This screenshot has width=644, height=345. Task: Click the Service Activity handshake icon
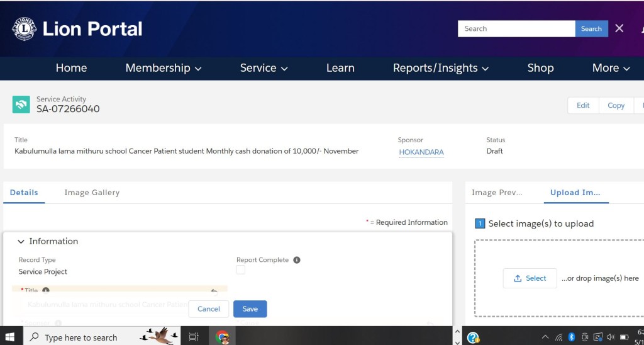click(21, 105)
